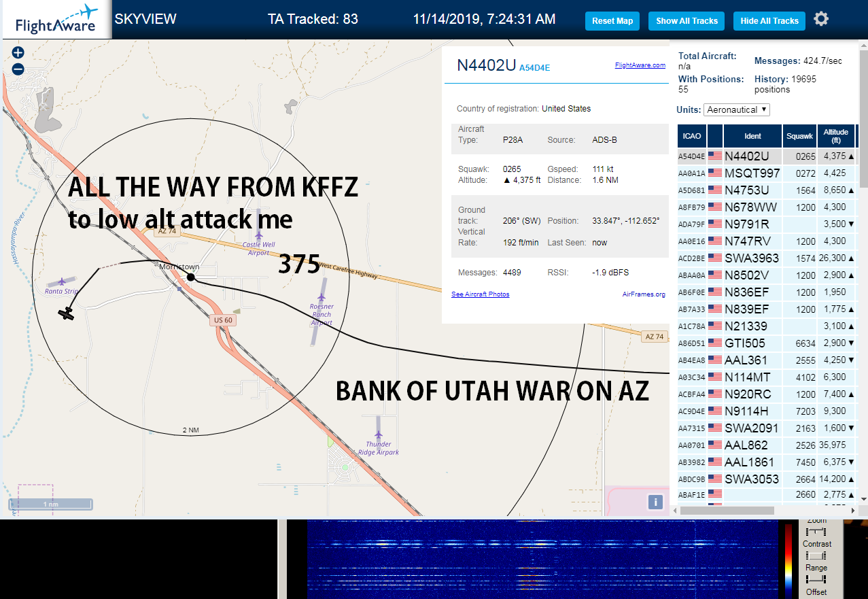
Task: Click the waterfall spectrum display
Action: click(542, 559)
